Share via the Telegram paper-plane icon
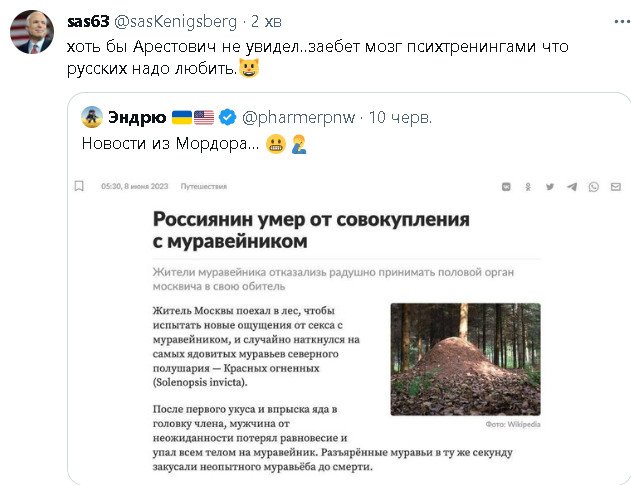631x485 pixels. tap(571, 186)
